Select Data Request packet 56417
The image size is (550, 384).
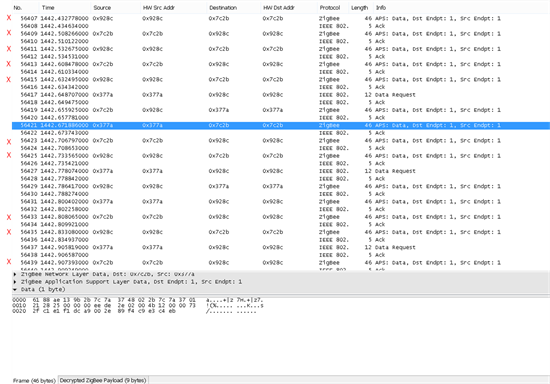click(x=281, y=95)
